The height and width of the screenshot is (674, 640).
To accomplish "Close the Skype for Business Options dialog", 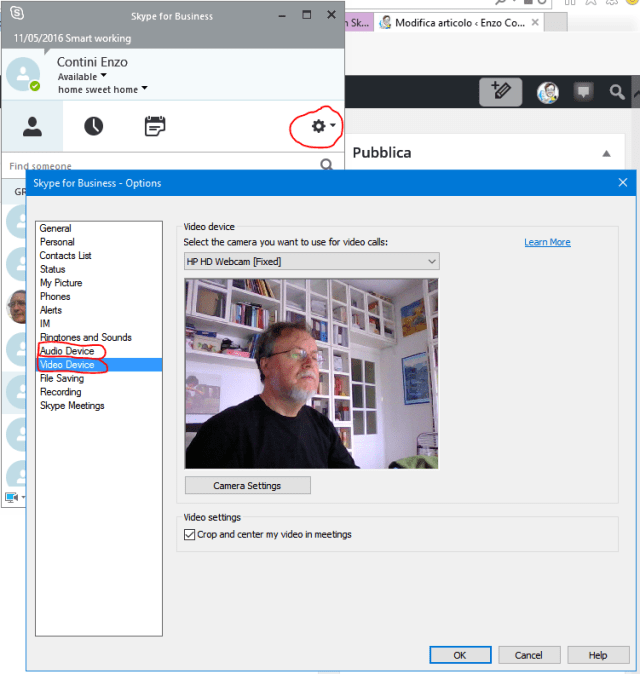I will pos(623,183).
